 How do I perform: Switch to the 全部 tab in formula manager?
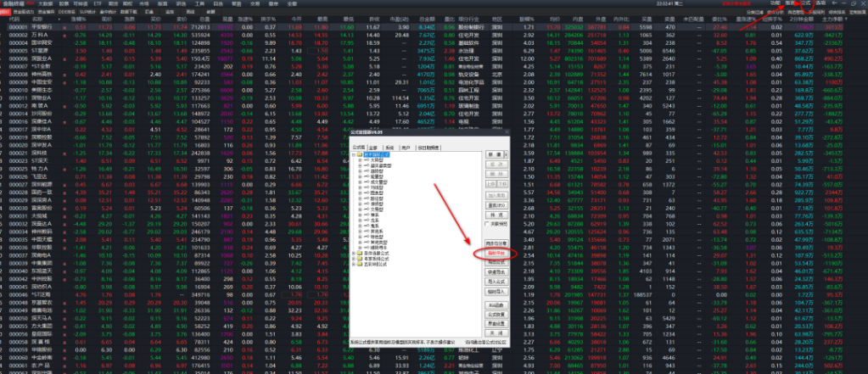[373, 148]
